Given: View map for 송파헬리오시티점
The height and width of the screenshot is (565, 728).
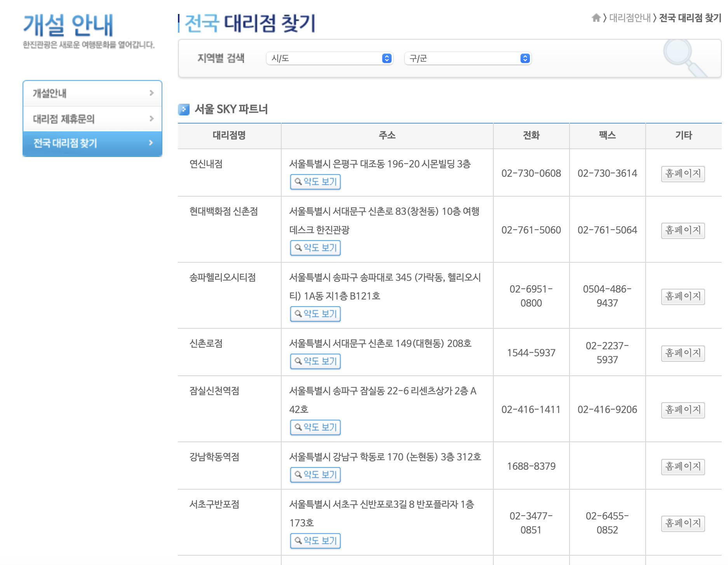Looking at the screenshot, I should pos(315,314).
